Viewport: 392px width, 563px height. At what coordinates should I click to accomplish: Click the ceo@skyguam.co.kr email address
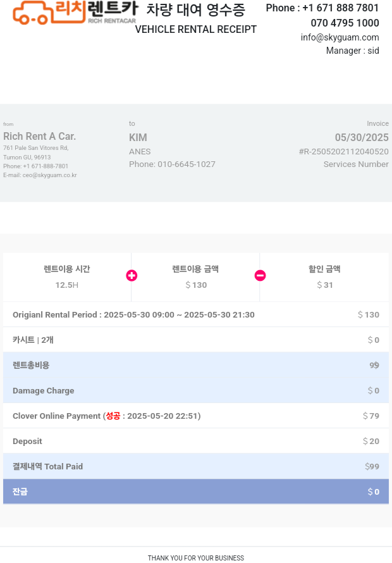[x=49, y=175]
